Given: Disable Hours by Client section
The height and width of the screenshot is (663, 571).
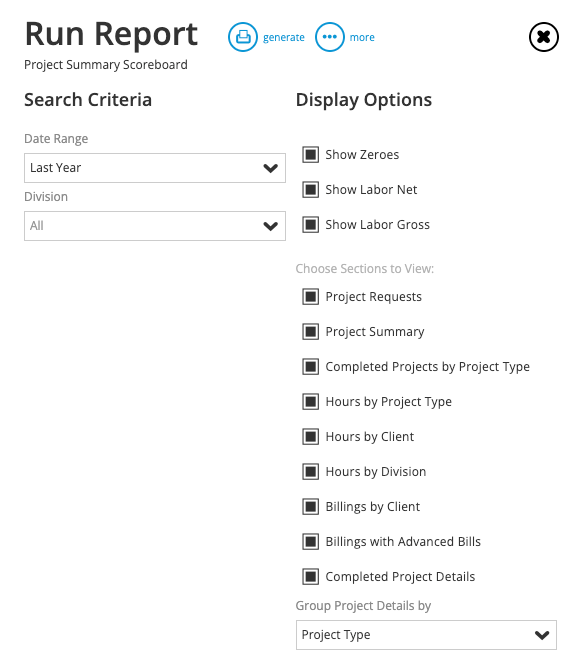Looking at the screenshot, I should (310, 437).
